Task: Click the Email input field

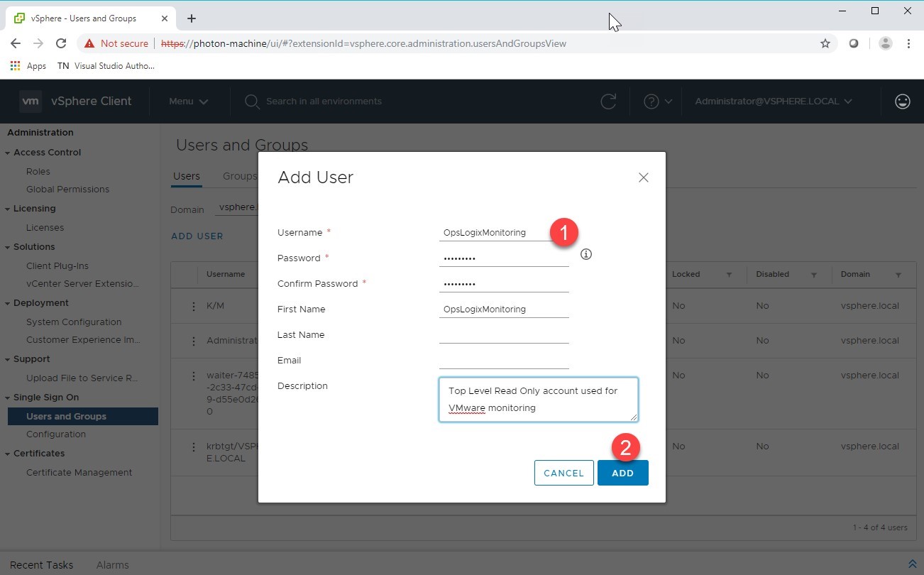Action: click(x=503, y=360)
